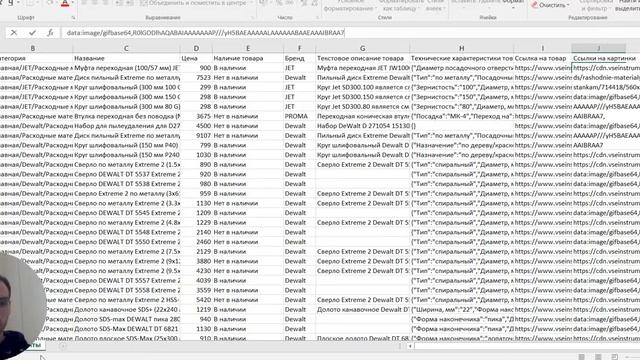Select the AAIBRAA7, image link cell

606,116
